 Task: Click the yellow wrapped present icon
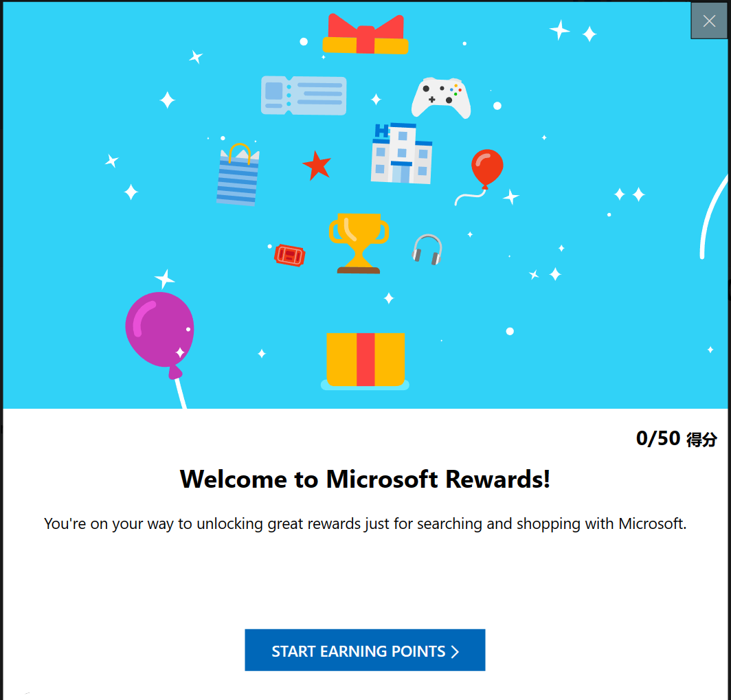click(x=364, y=359)
